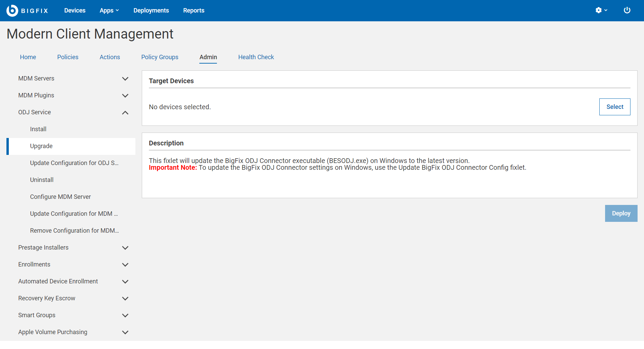This screenshot has width=644, height=349.
Task: Click the Deploy button
Action: tap(621, 213)
